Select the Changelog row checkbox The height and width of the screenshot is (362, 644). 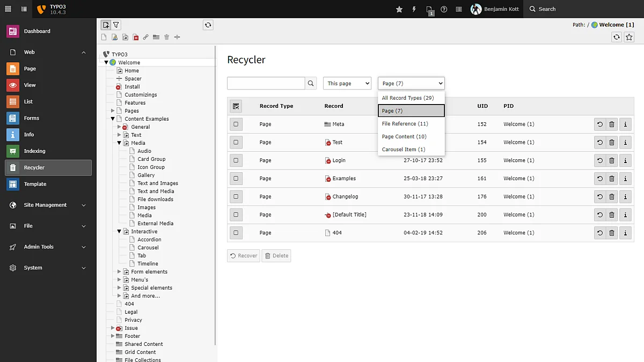pos(236,197)
